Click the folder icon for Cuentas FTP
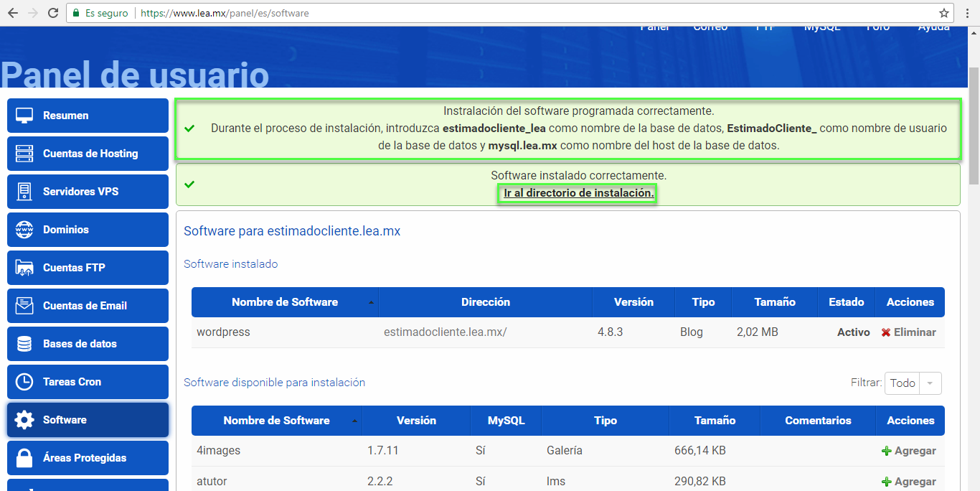This screenshot has width=980, height=491. point(24,268)
